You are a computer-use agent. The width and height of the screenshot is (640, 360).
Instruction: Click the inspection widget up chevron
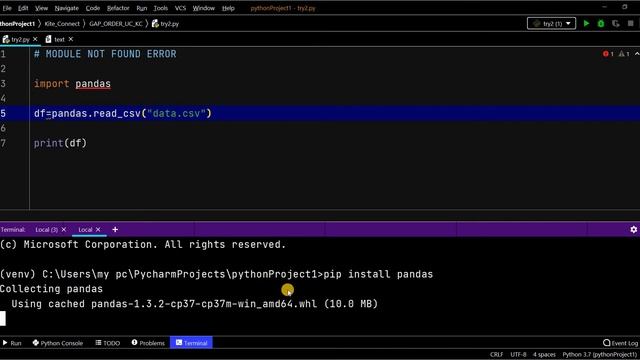636,54
